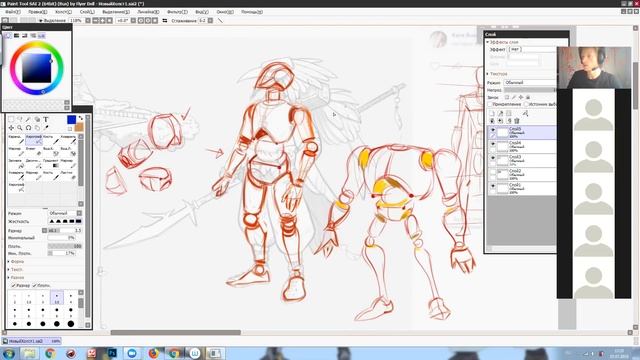
Task: Delete layer with the trash icon
Action: [x=517, y=121]
